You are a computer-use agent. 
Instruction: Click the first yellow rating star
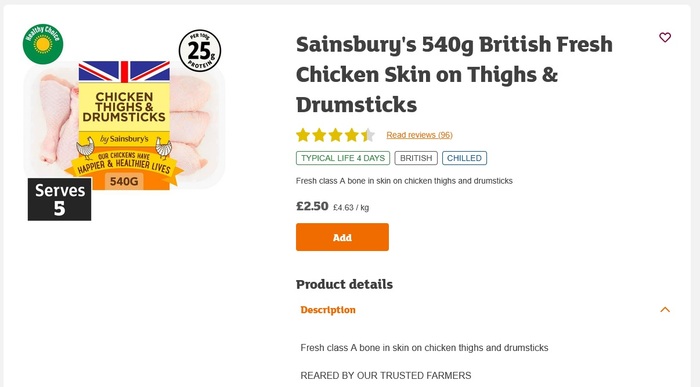(303, 135)
